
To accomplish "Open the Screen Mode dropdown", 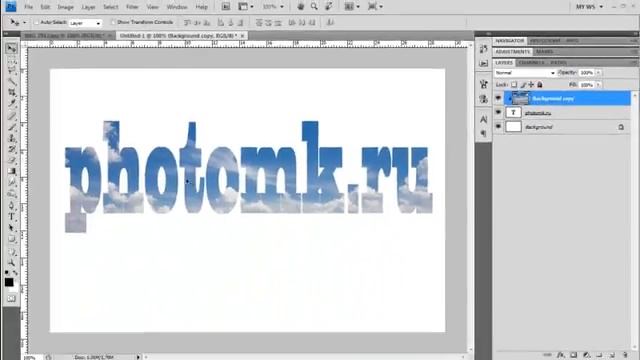I will pyautogui.click(x=375, y=7).
